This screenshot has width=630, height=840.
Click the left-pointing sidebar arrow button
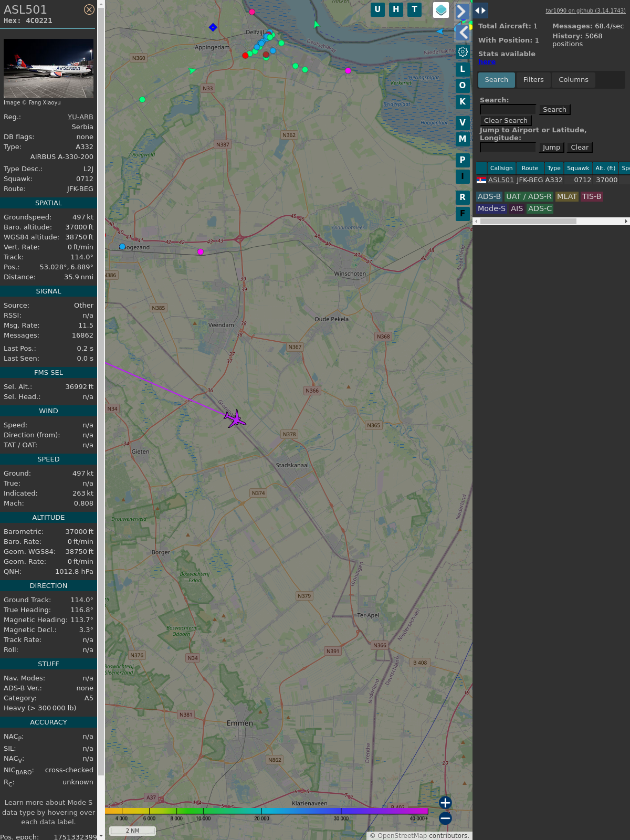point(462,33)
